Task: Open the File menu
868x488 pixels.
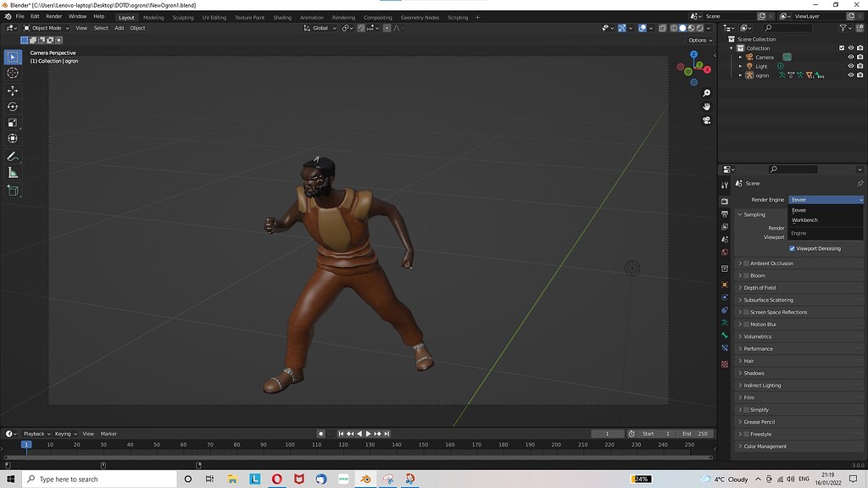Action: (20, 17)
